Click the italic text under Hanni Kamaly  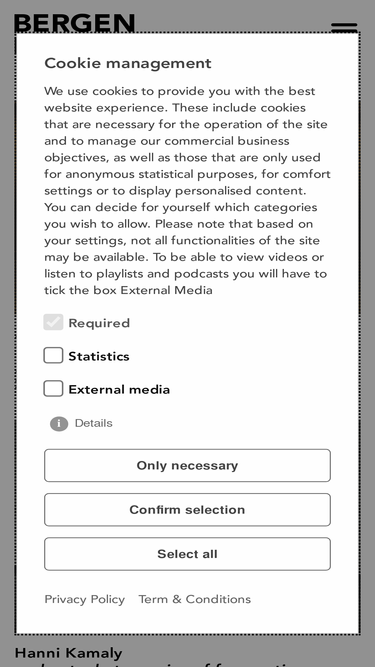click(x=157, y=664)
